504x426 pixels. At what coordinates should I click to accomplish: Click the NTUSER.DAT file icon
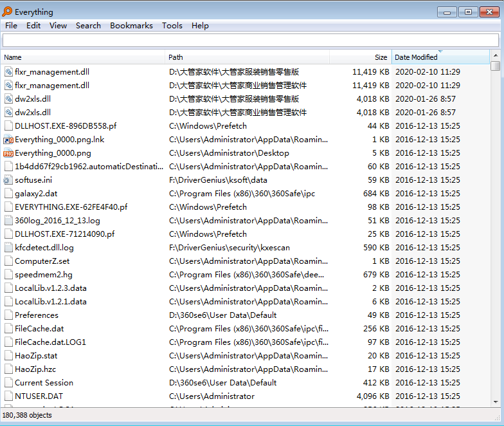click(x=9, y=396)
